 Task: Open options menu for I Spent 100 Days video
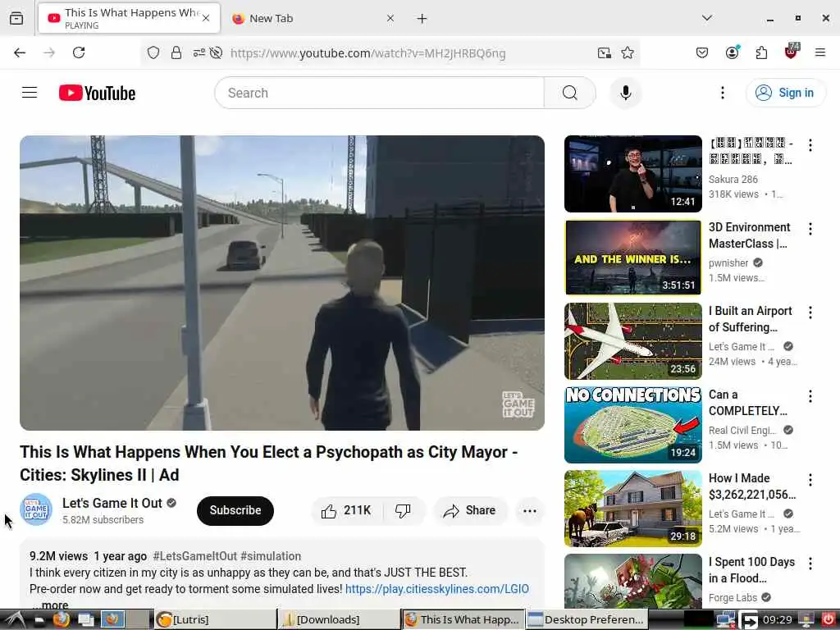(x=810, y=563)
